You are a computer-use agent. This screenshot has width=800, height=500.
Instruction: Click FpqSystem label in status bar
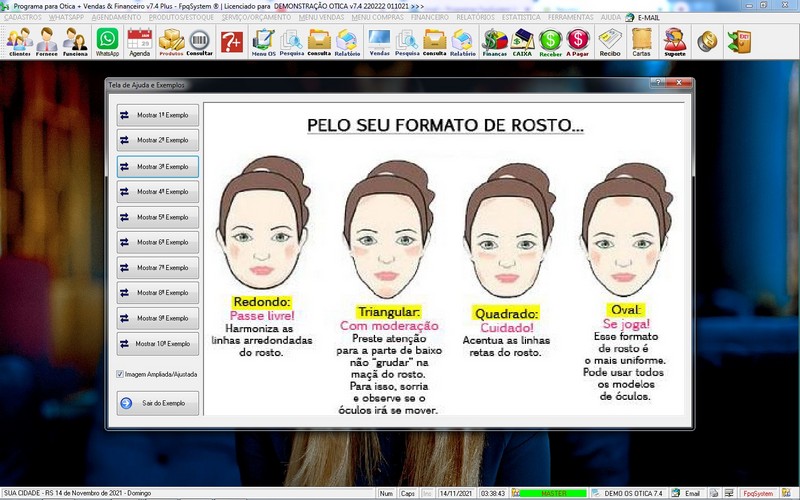tap(758, 493)
